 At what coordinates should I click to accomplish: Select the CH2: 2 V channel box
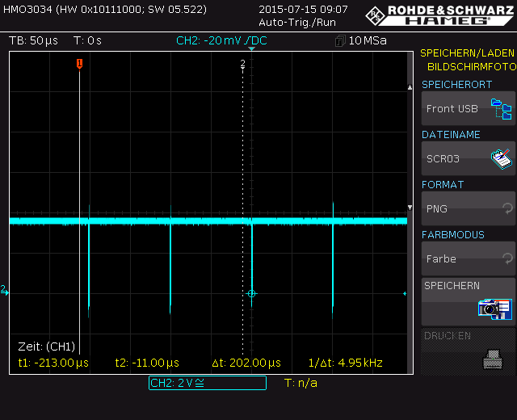click(x=208, y=383)
